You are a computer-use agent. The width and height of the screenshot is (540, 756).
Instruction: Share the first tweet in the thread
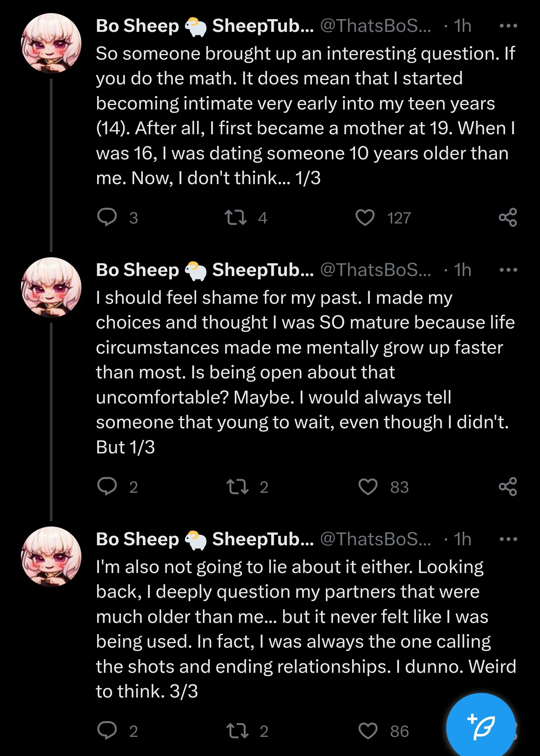coord(508,217)
